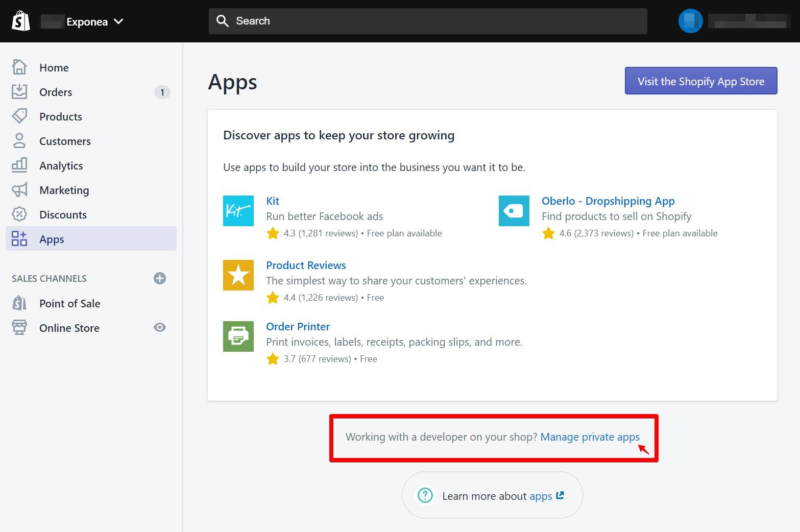
Task: Click the SALES CHANNELS heading
Action: tap(49, 278)
